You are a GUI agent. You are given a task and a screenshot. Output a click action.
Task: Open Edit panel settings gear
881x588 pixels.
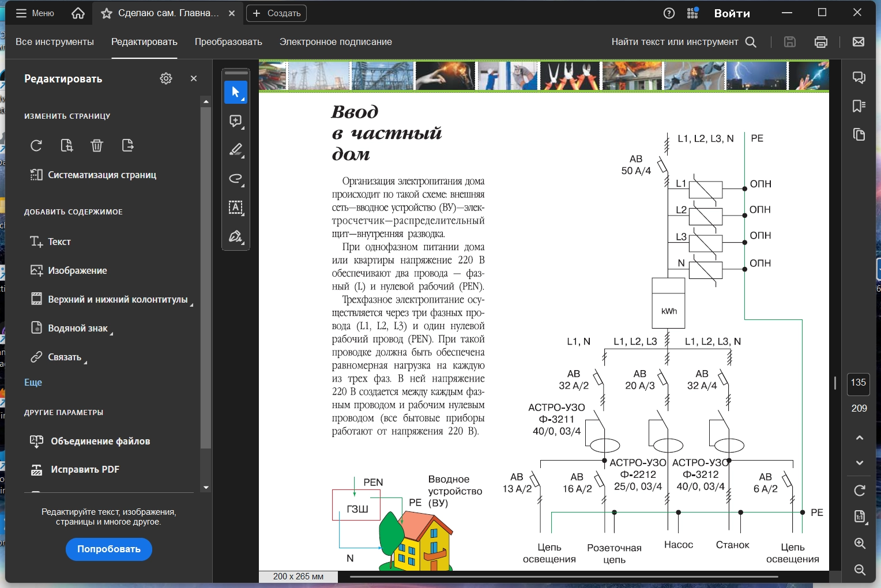click(x=166, y=78)
